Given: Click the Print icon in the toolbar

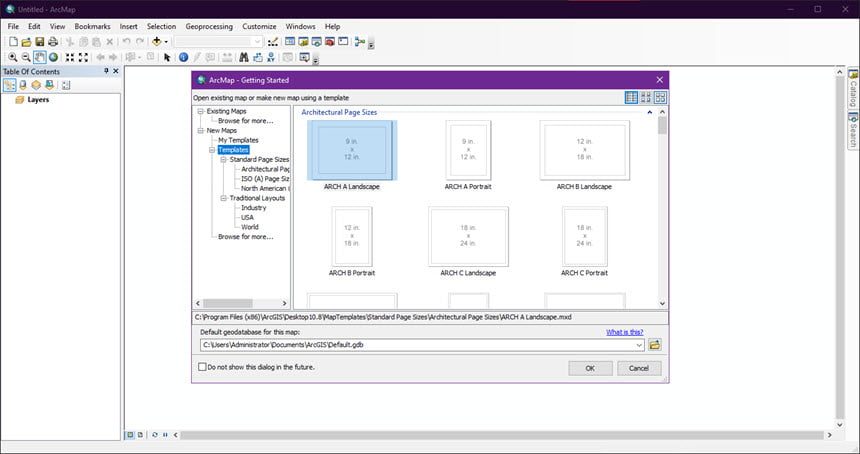Looking at the screenshot, I should pyautogui.click(x=53, y=42).
